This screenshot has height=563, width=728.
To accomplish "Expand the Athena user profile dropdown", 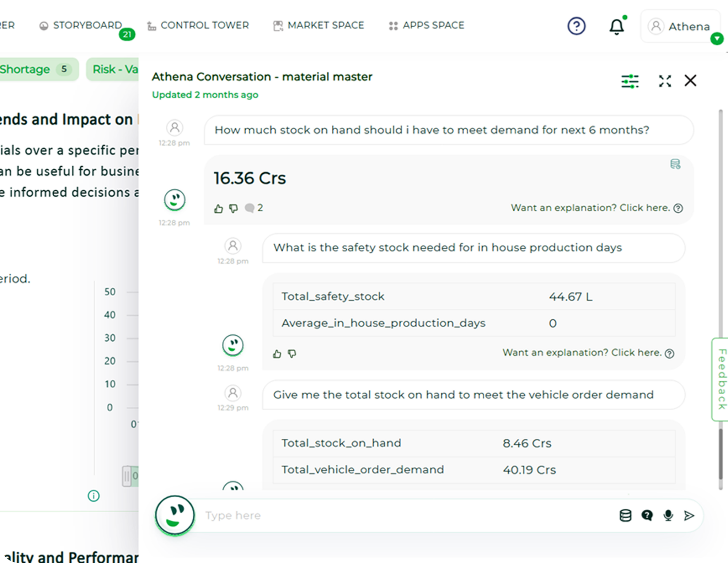I will (717, 38).
